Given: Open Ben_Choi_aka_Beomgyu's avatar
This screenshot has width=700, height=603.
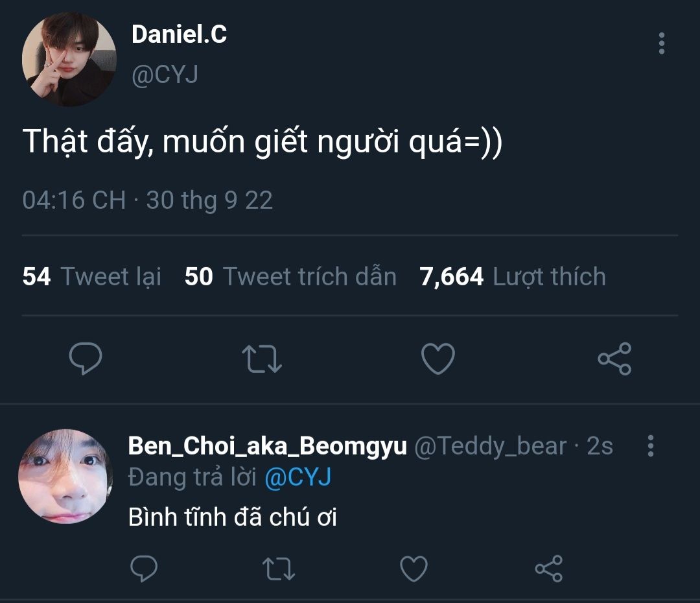Looking at the screenshot, I should [65, 476].
